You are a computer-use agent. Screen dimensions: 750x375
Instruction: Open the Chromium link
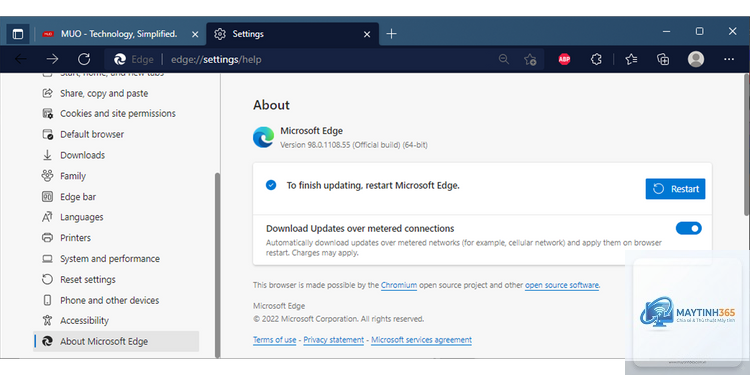pos(399,285)
